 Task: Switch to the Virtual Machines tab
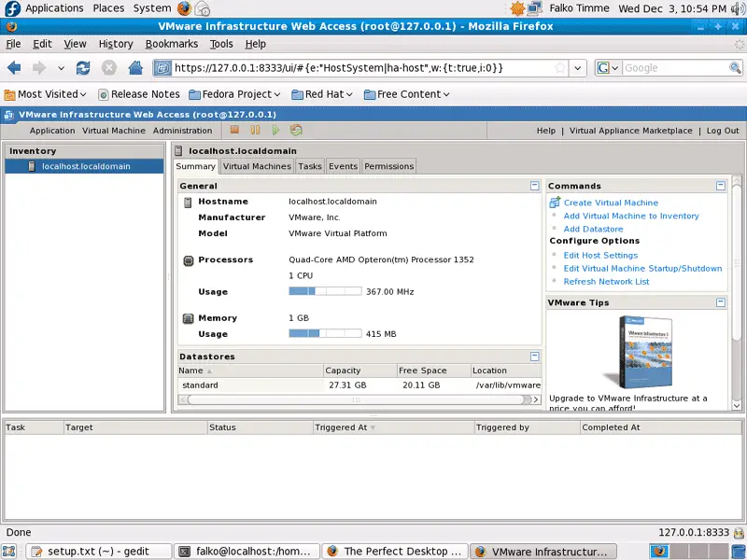tap(257, 166)
